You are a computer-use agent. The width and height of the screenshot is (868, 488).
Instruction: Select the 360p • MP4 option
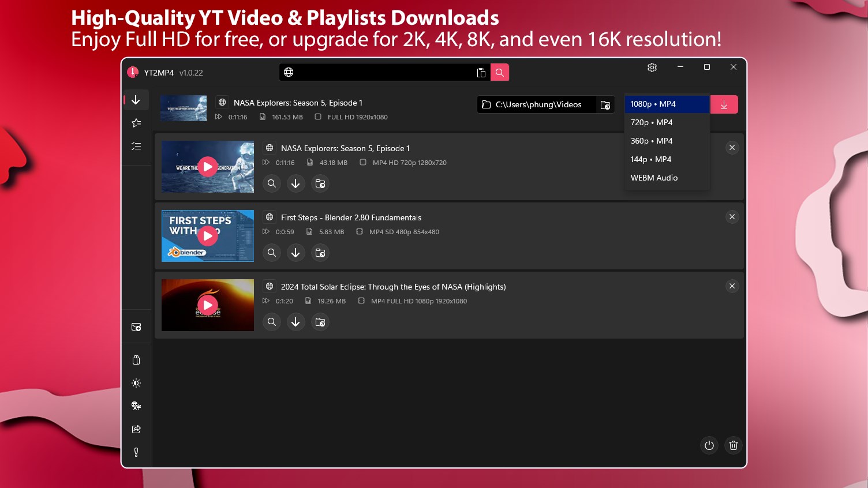pyautogui.click(x=667, y=141)
